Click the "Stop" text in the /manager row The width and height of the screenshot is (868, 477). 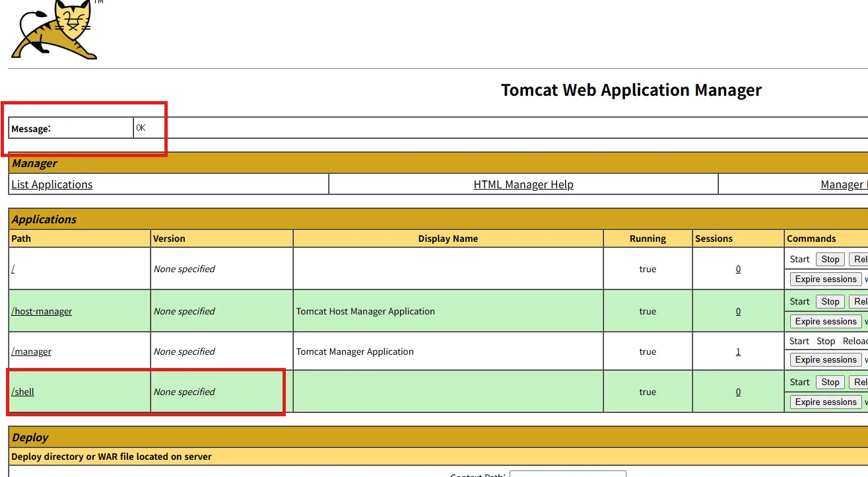pyautogui.click(x=826, y=341)
